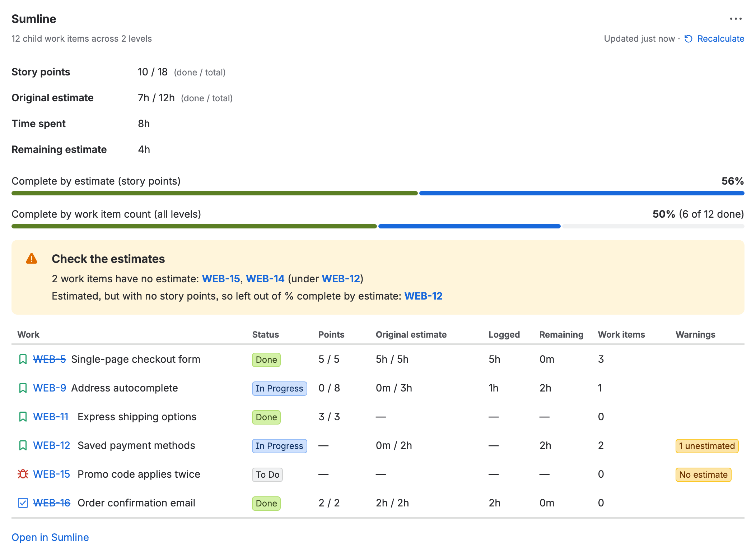Viewport: 756px width, 556px height.
Task: Click the Points column header
Action: pyautogui.click(x=331, y=334)
